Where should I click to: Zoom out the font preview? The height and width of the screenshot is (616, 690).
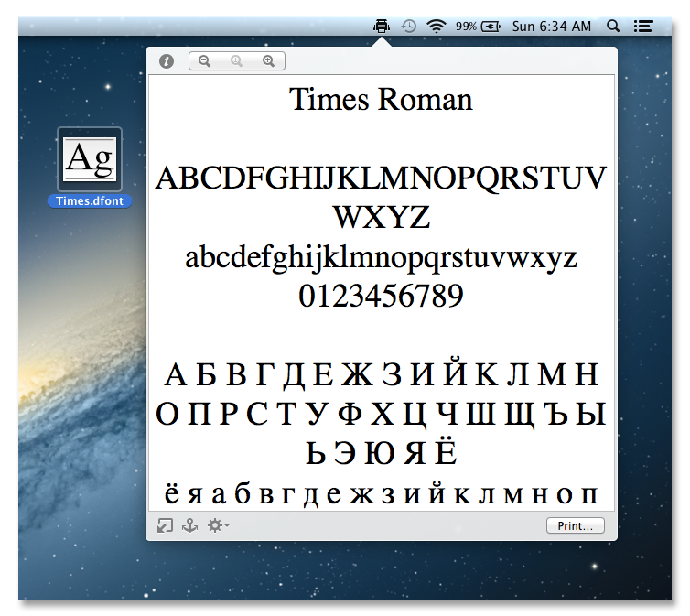coord(205,60)
